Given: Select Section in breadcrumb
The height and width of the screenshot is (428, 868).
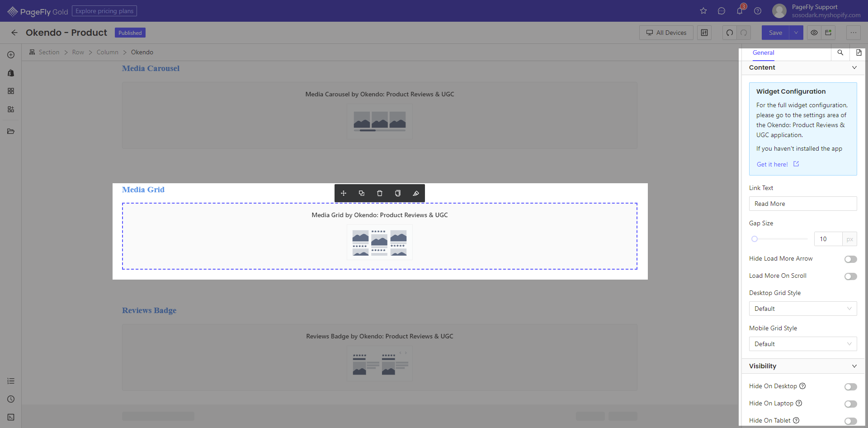Looking at the screenshot, I should (x=49, y=52).
